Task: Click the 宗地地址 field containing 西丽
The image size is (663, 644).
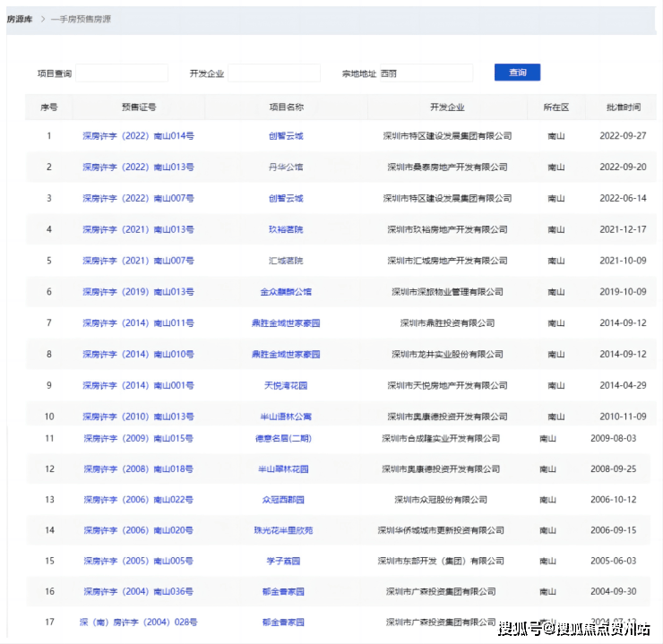Action: [x=425, y=73]
